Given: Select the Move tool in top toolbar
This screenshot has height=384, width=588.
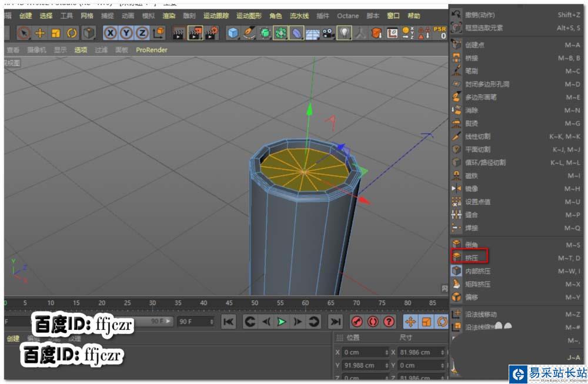Looking at the screenshot, I should pyautogui.click(x=40, y=34).
